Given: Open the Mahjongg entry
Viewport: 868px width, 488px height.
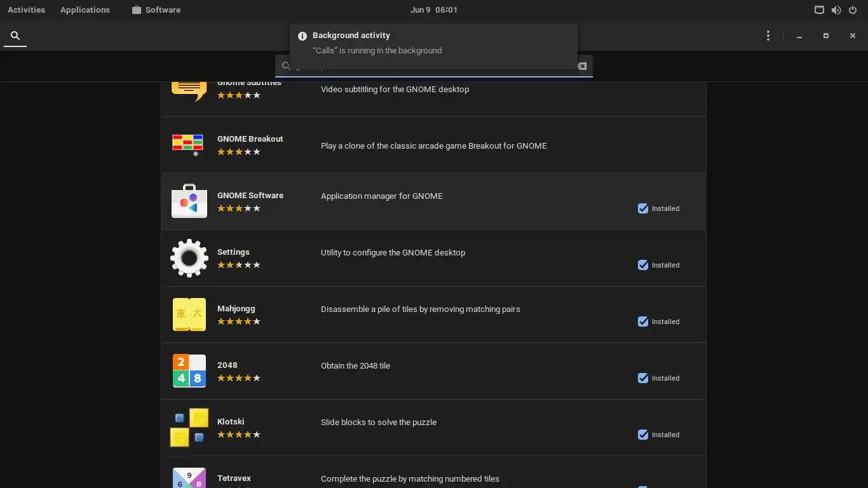Looking at the screenshot, I should (433, 315).
